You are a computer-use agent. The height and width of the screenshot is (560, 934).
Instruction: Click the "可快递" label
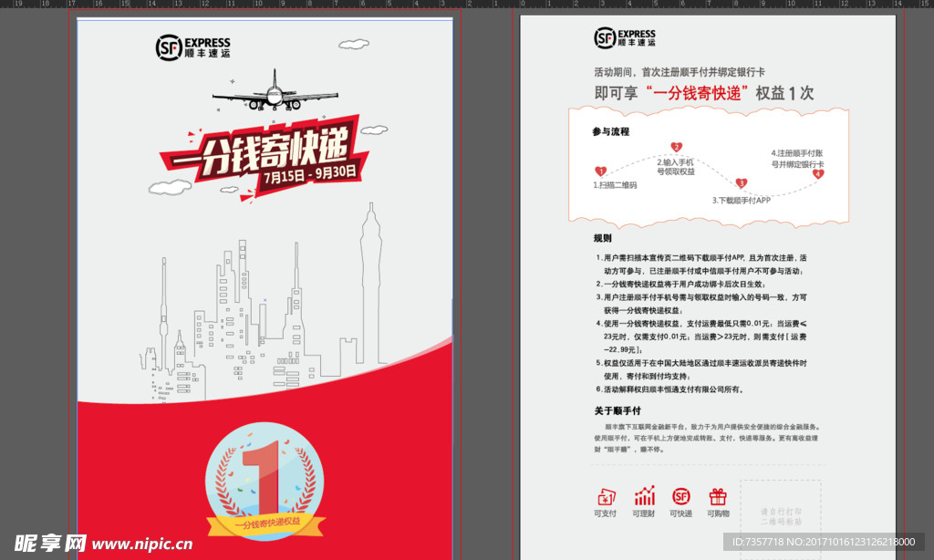coord(680,513)
